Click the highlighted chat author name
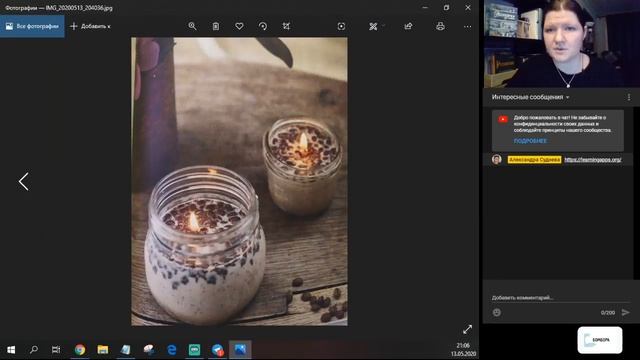Viewport: 640px width, 360px height. pos(534,160)
